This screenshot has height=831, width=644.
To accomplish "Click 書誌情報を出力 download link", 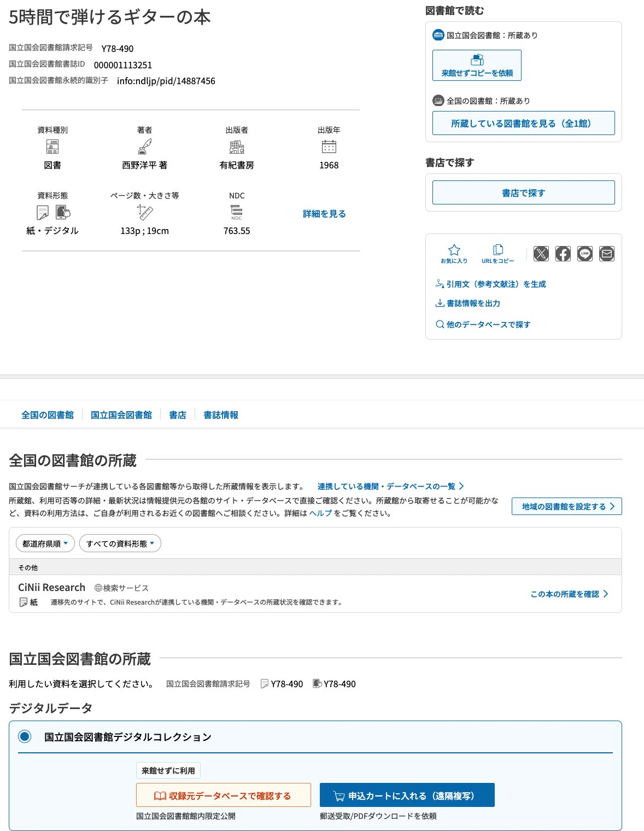I will click(468, 303).
